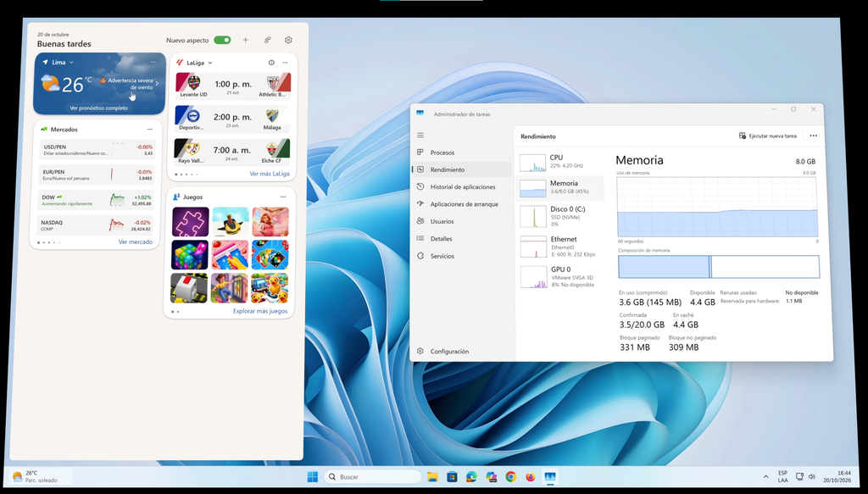Open the taskbar weather widget 26°C
Image resolution: width=868 pixels, height=494 pixels.
click(41, 476)
